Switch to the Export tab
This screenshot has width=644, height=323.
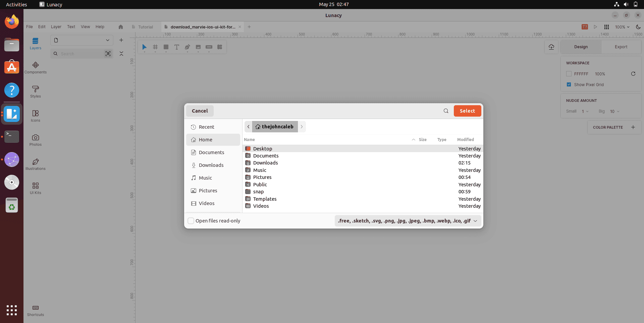[x=621, y=47]
